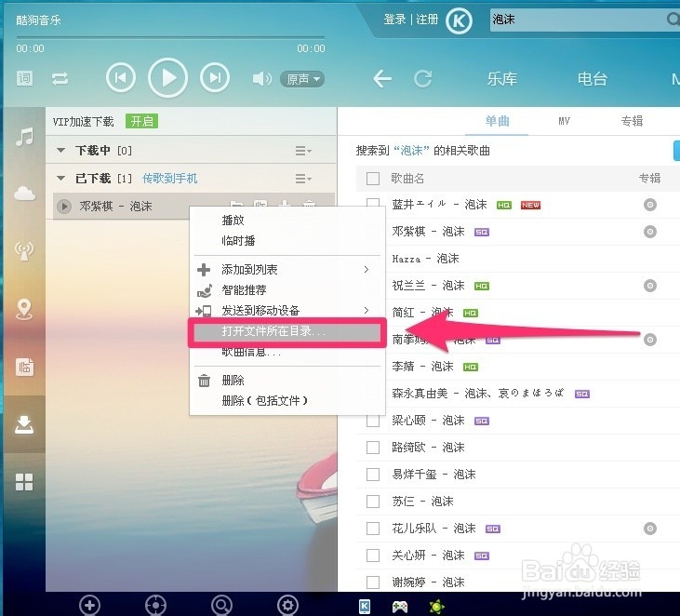Click the green star app icon in the bottom bar
Viewport: 680px width, 616px height.
(436, 606)
